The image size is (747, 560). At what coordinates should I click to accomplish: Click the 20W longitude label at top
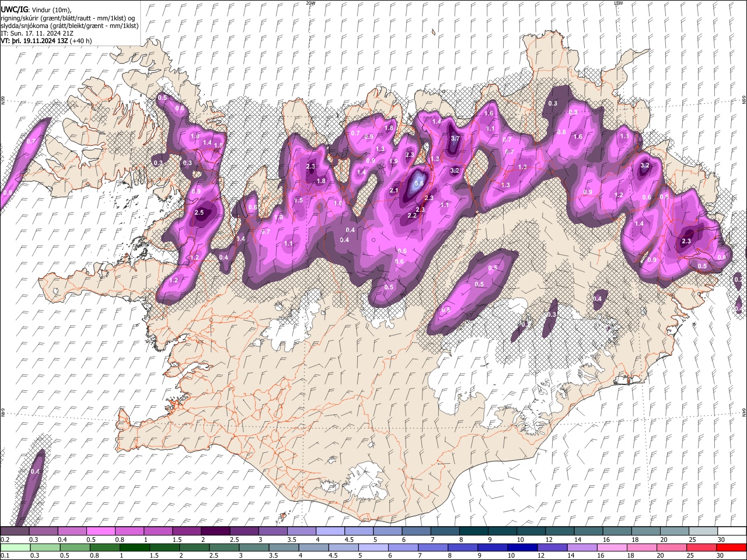(x=310, y=3)
